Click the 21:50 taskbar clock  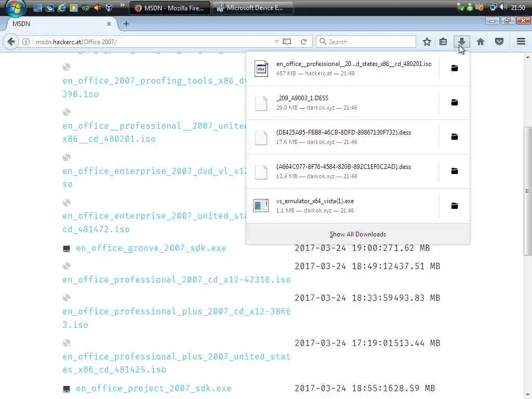518,7
